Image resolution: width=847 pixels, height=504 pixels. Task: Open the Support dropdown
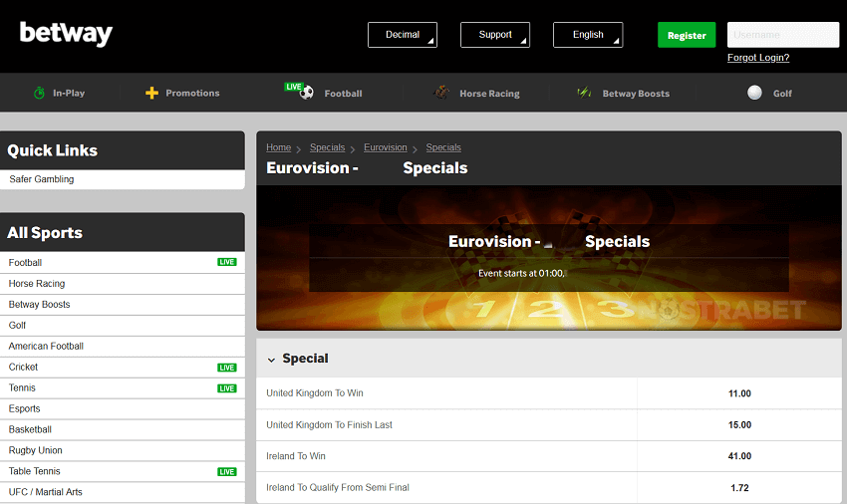(x=495, y=35)
